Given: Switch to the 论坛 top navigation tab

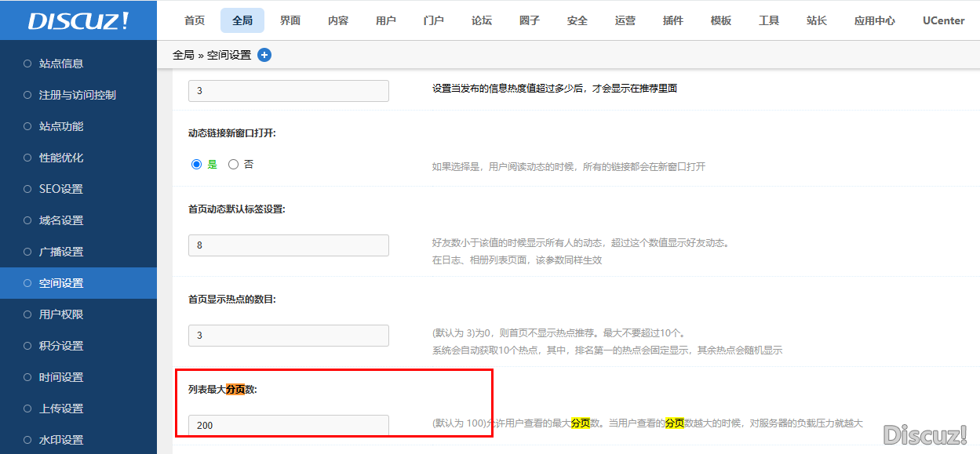Looking at the screenshot, I should 482,20.
